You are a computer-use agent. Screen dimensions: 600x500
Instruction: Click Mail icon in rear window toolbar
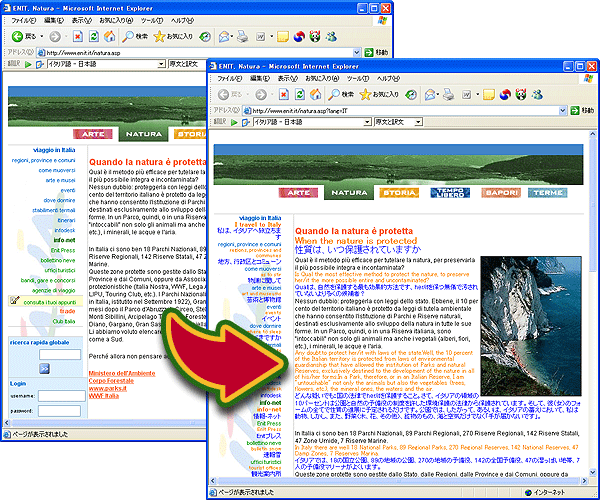pos(223,36)
